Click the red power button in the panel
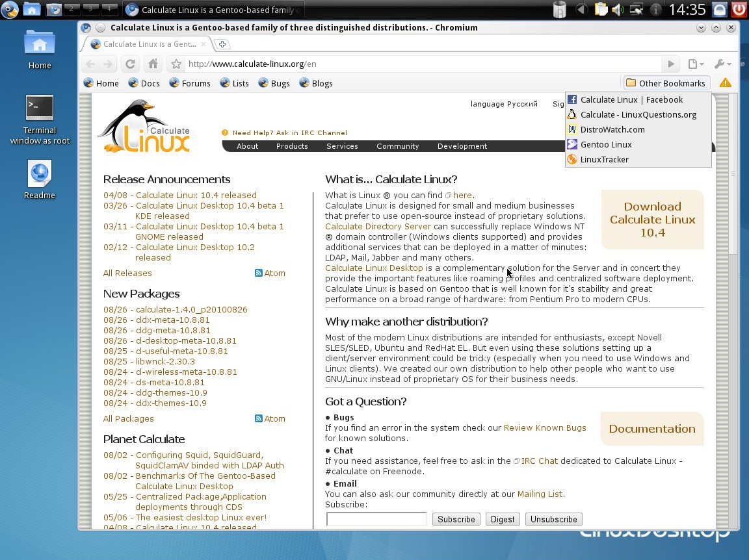 click(x=739, y=10)
